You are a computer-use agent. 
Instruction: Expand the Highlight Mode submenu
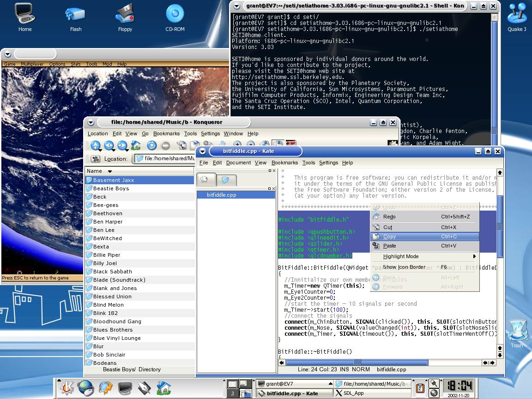tap(474, 256)
